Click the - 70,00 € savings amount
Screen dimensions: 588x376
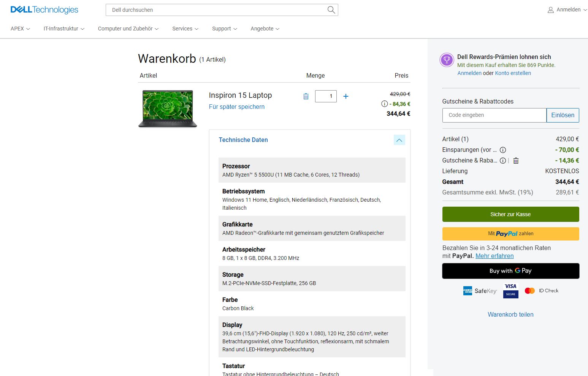(x=567, y=150)
